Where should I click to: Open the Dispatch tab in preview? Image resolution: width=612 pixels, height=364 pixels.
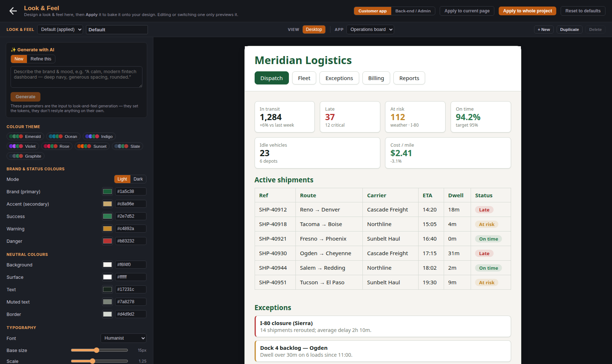271,78
